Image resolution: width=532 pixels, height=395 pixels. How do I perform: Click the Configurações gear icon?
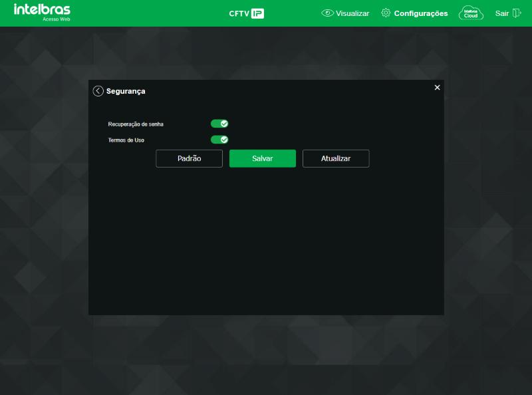point(386,13)
